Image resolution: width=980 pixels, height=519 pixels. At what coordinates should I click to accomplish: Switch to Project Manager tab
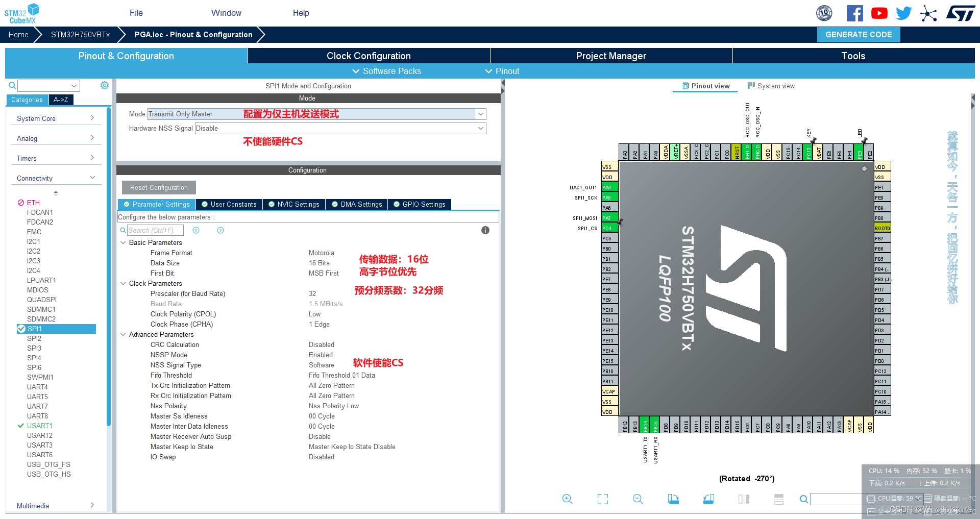[611, 56]
